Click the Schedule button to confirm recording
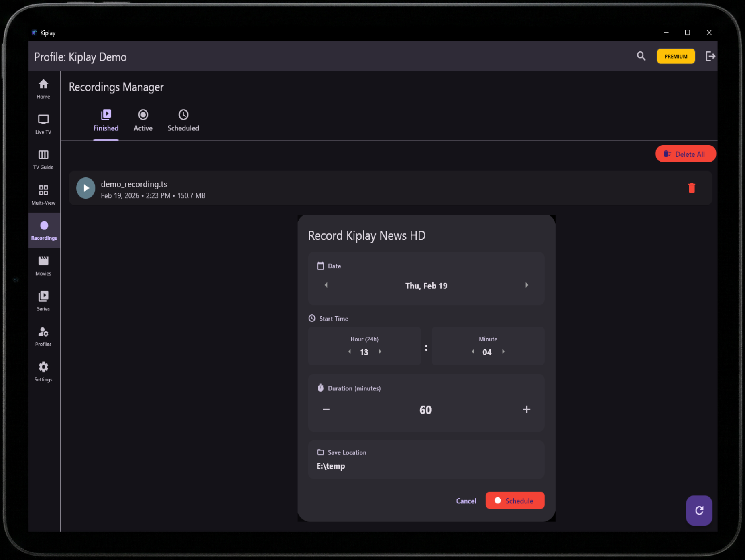 [x=515, y=500]
